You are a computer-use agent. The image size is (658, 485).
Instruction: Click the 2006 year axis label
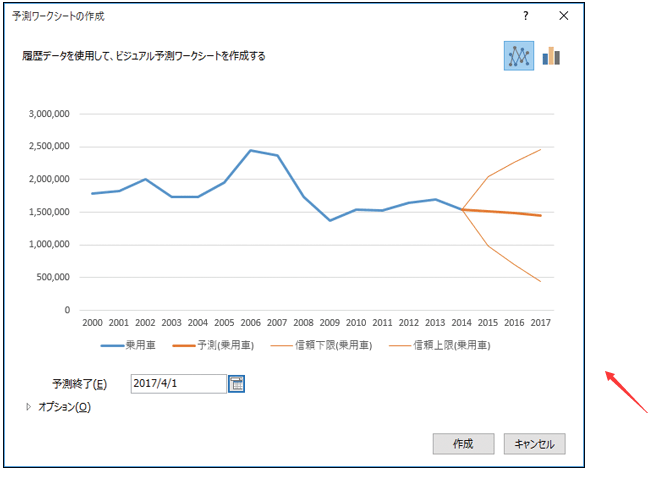(251, 323)
